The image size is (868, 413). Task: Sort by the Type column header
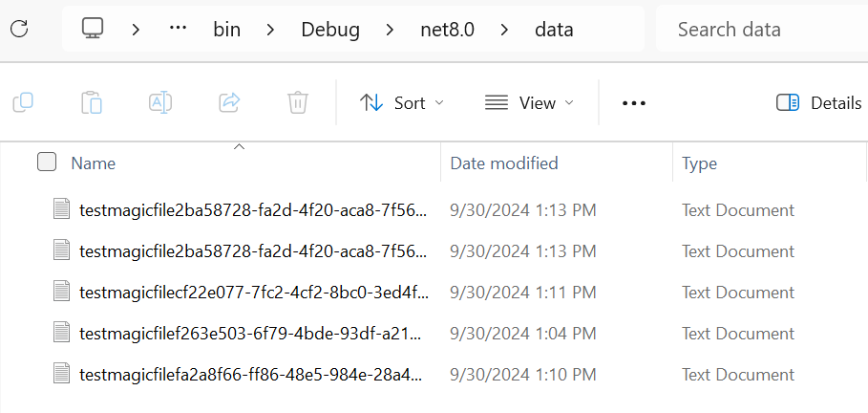click(x=699, y=163)
